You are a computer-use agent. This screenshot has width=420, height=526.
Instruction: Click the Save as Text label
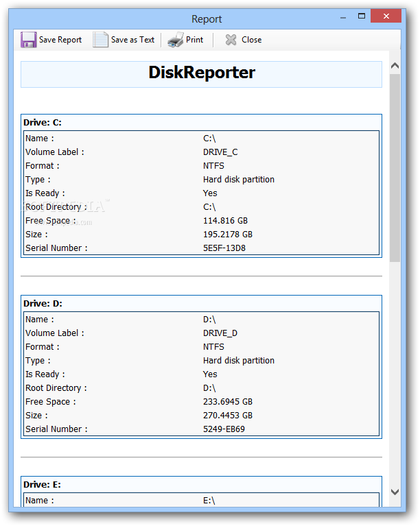point(132,40)
